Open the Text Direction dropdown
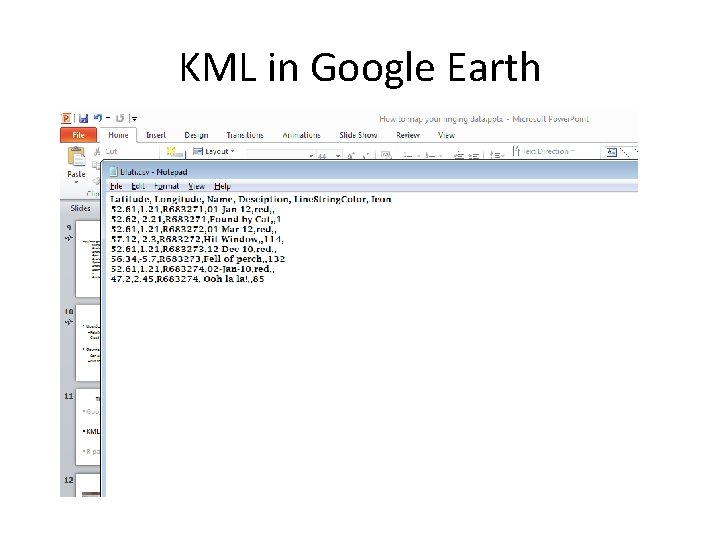The height and width of the screenshot is (540, 720). pyautogui.click(x=544, y=151)
